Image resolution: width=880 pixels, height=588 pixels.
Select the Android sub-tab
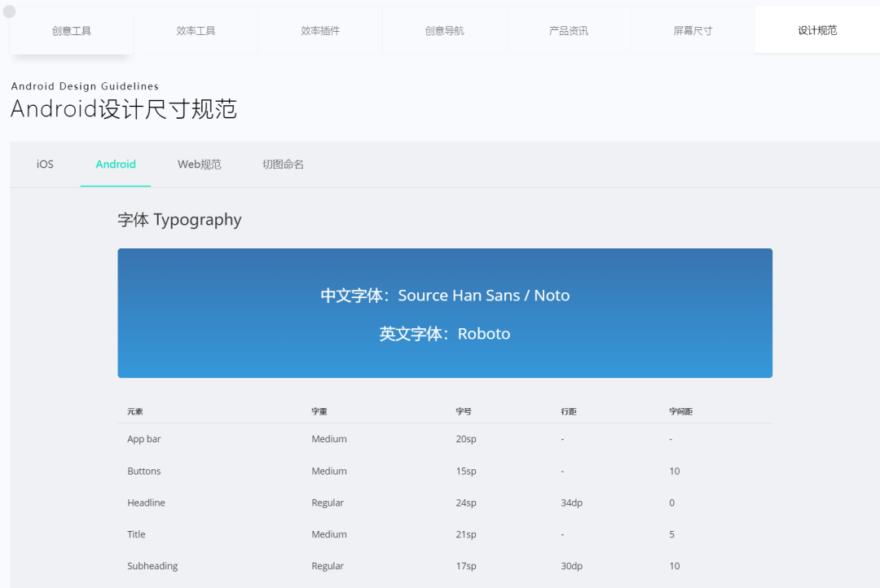[x=116, y=165]
